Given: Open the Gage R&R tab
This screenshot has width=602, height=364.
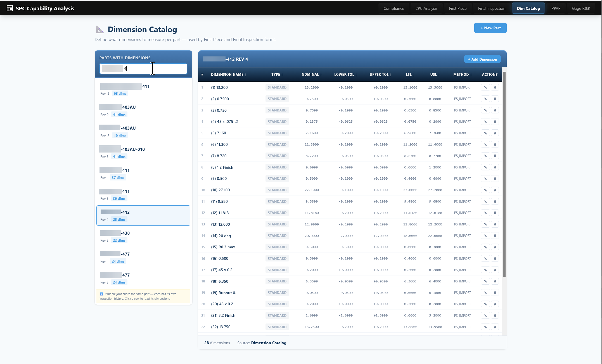Looking at the screenshot, I should (x=581, y=8).
